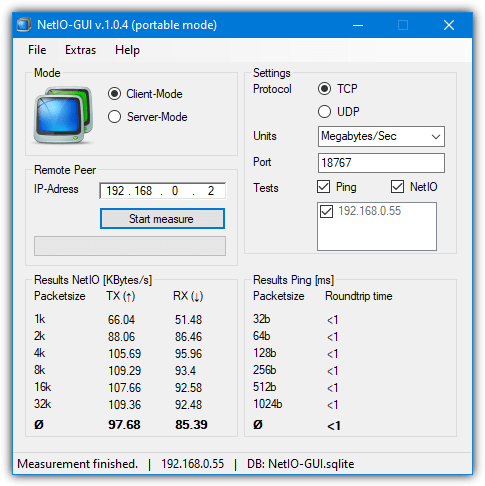Uncheck the 192.168.0.55 adapter checkbox
Viewport: 485px width, 486px height.
[326, 211]
